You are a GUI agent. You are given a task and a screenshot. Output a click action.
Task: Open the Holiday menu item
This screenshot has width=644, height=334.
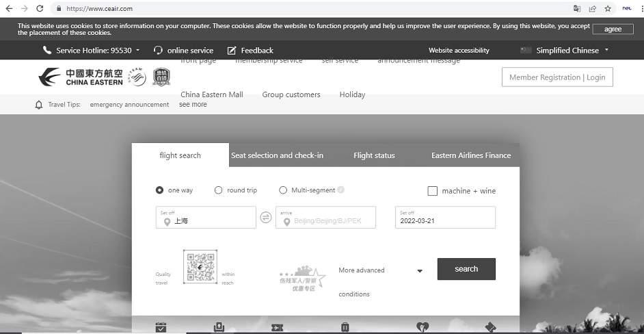352,94
